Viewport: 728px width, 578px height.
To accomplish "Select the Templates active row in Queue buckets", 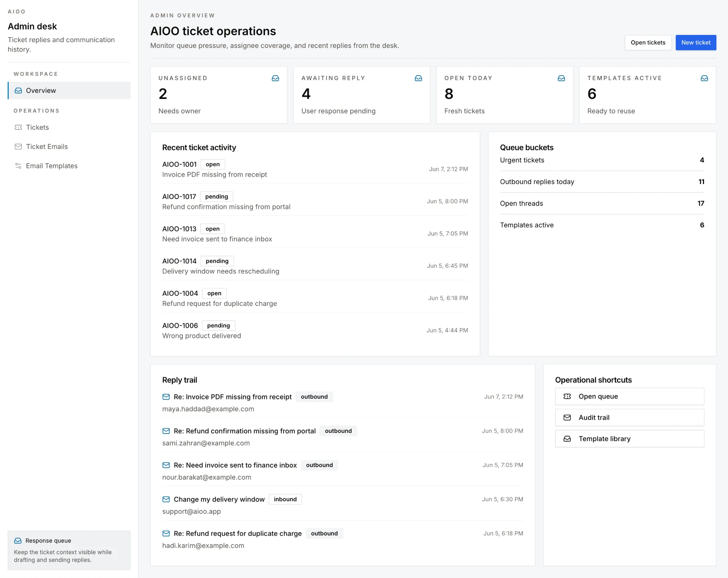I will [602, 225].
